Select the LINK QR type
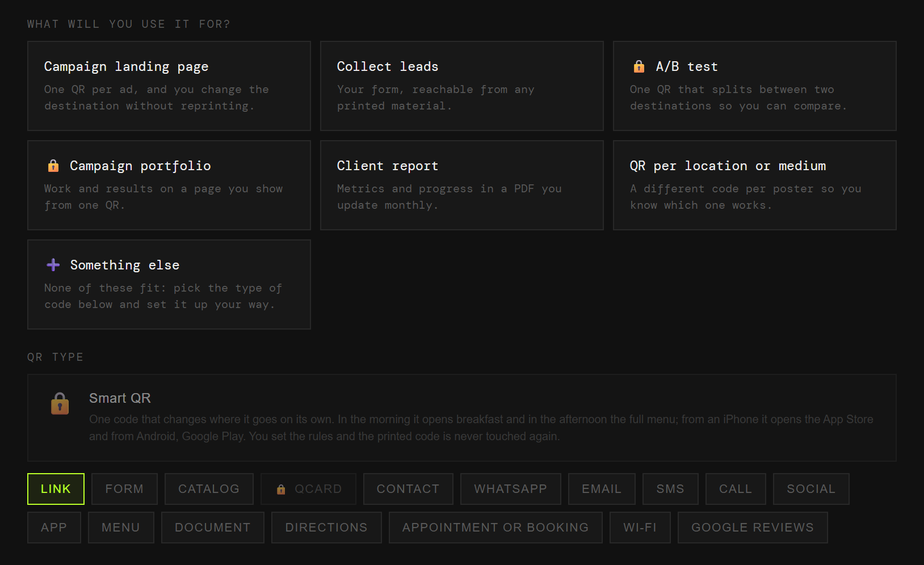 point(56,489)
